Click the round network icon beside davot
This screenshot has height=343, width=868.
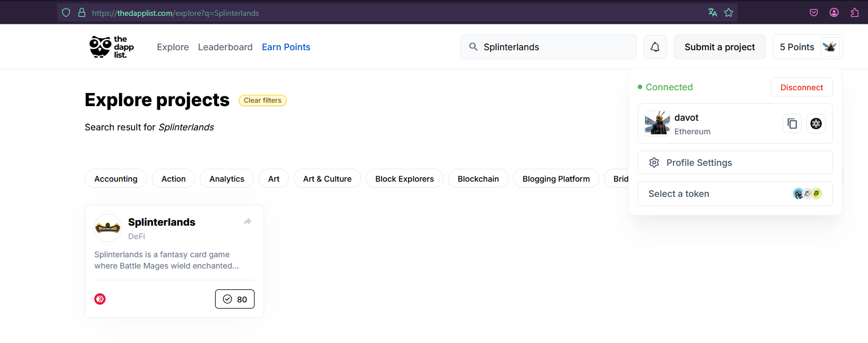tap(816, 124)
